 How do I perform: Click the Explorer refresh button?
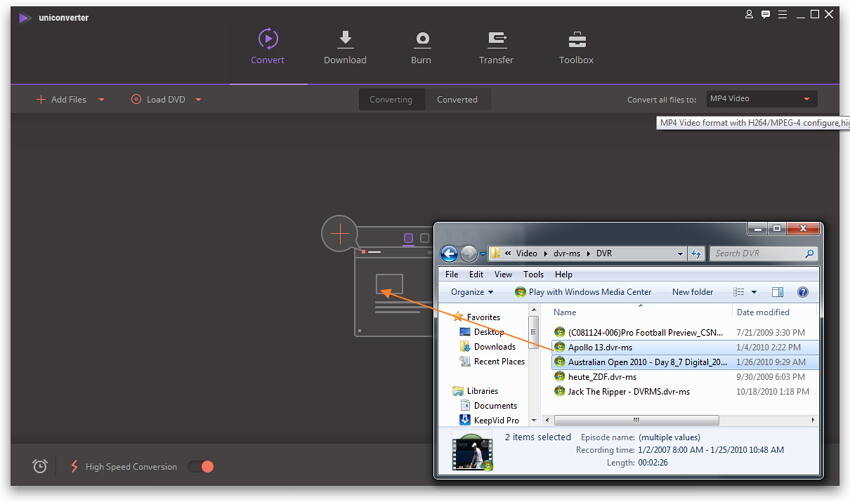tap(696, 254)
